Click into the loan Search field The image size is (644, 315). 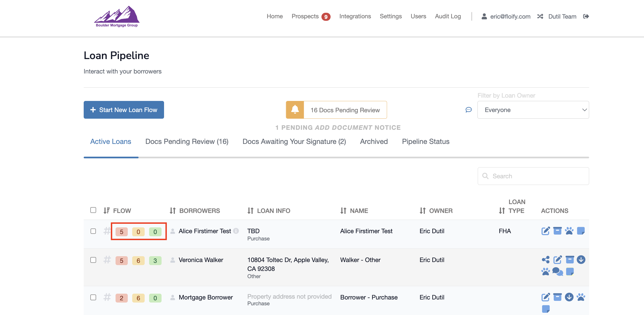tap(533, 176)
